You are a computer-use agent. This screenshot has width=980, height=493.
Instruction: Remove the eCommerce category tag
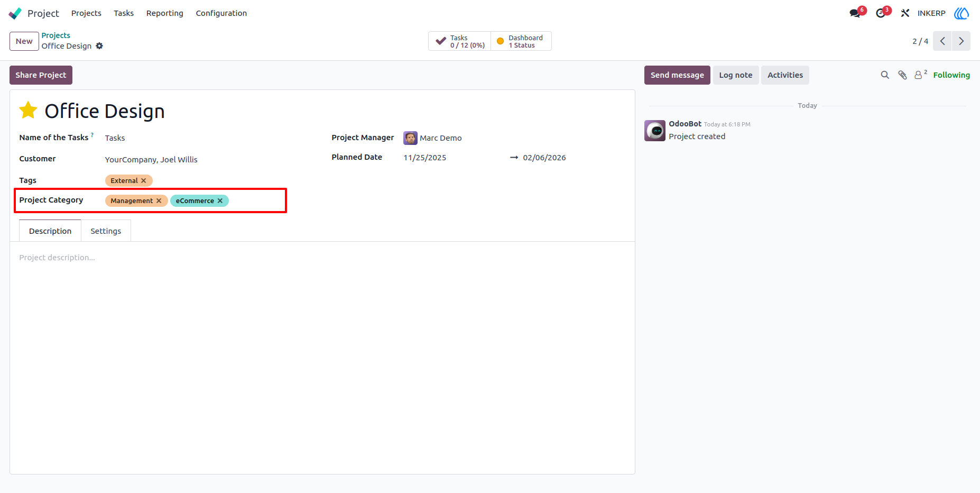point(220,201)
